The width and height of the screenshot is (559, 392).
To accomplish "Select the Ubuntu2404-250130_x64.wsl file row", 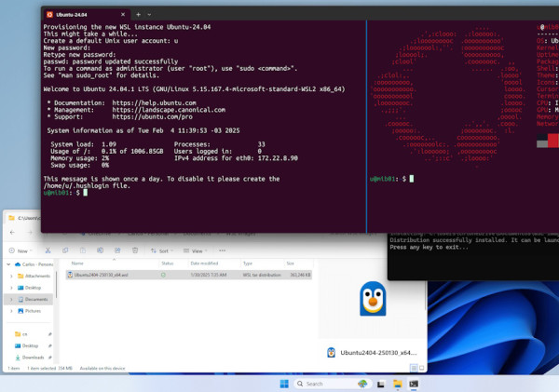I will coord(189,275).
